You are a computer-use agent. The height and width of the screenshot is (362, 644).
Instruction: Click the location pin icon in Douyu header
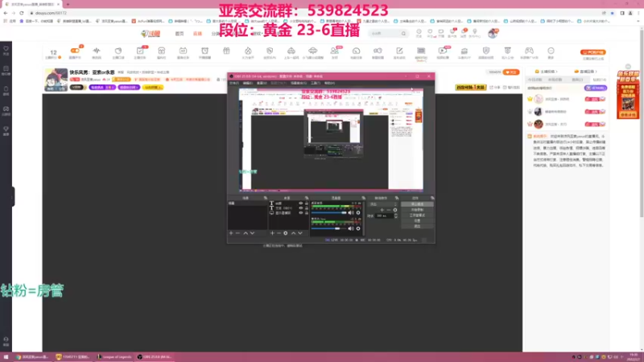(475, 31)
